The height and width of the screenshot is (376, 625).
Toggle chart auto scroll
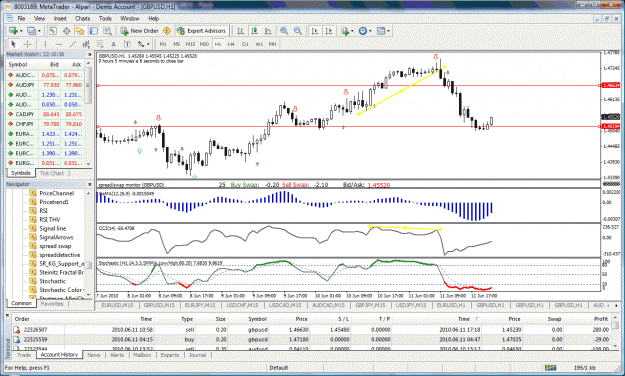pyautogui.click(x=315, y=31)
